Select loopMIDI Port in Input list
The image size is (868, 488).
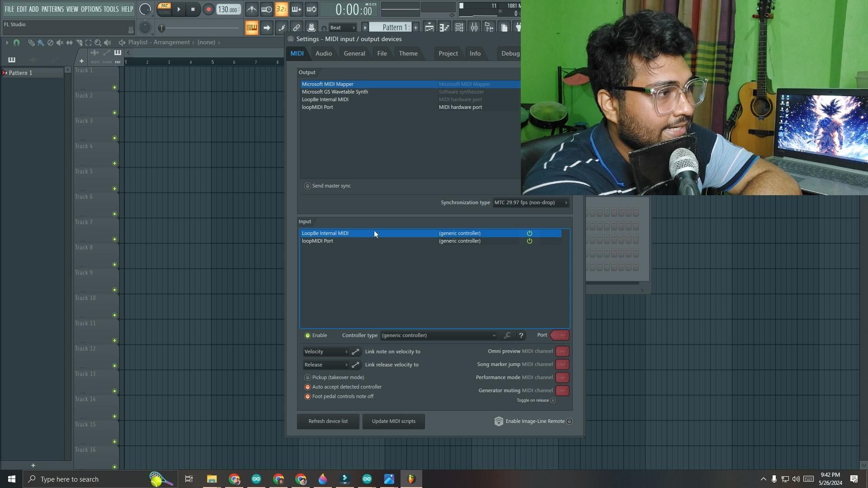pos(317,241)
